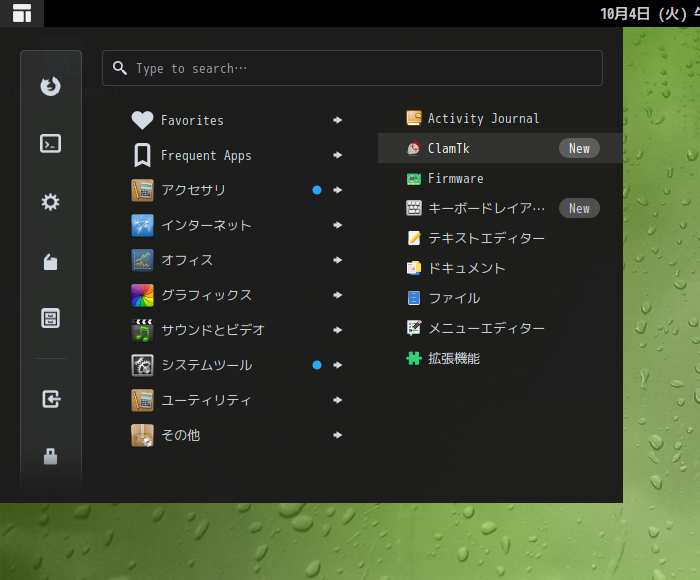Screen dimensions: 700x580
Task: Click the Frequent Apps bookmark icon
Action: click(142, 155)
